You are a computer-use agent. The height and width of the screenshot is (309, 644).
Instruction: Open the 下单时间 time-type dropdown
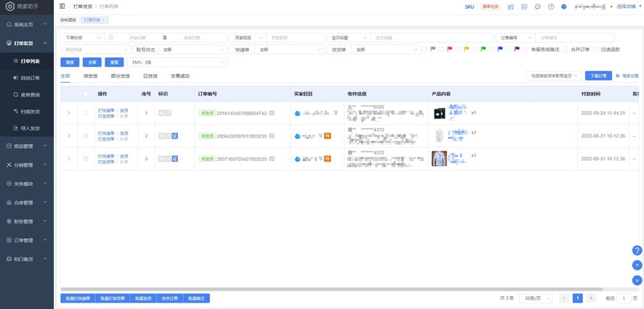(83, 37)
